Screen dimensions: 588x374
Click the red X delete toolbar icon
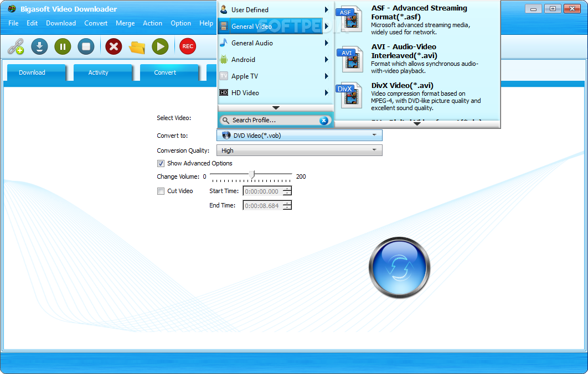(114, 46)
